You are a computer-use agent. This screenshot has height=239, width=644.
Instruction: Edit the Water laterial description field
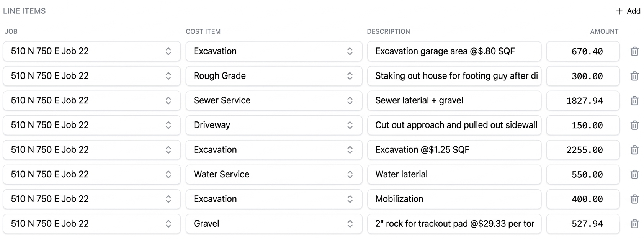(x=454, y=174)
